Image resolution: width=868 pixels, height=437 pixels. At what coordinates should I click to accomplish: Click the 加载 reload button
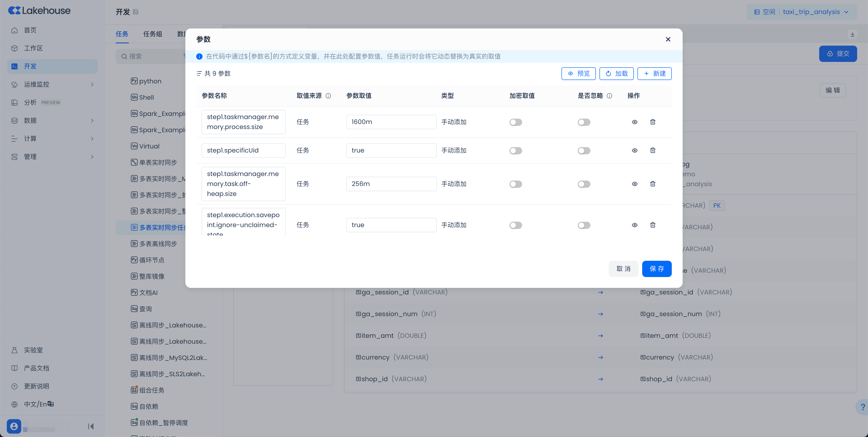616,73
